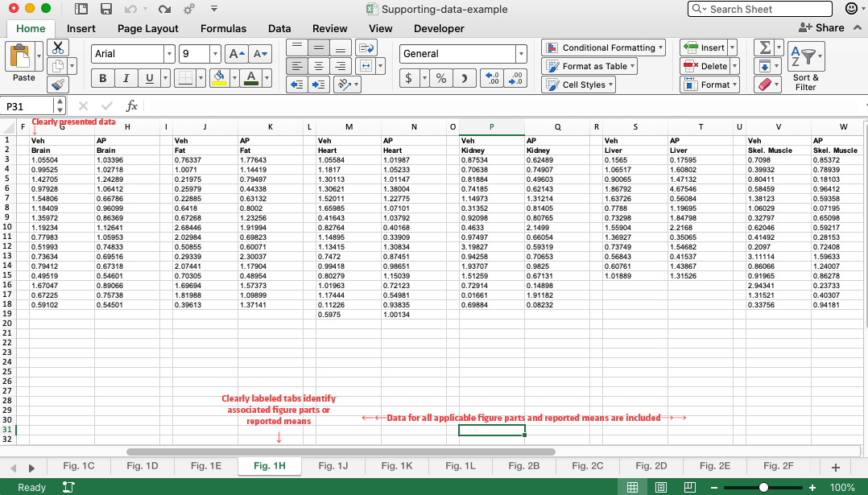The height and width of the screenshot is (495, 868).
Task: Open the Format cells dropdown
Action: click(710, 85)
